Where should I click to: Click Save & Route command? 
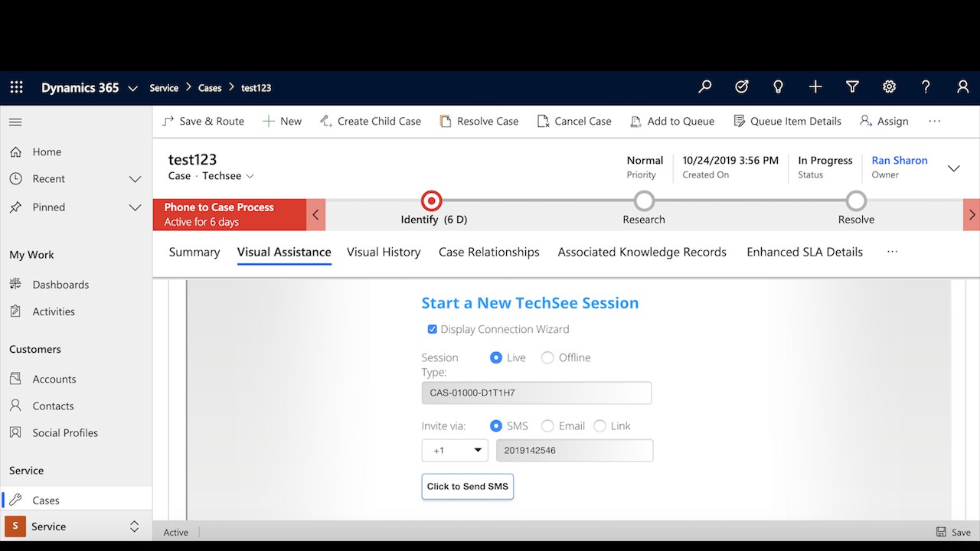(204, 121)
